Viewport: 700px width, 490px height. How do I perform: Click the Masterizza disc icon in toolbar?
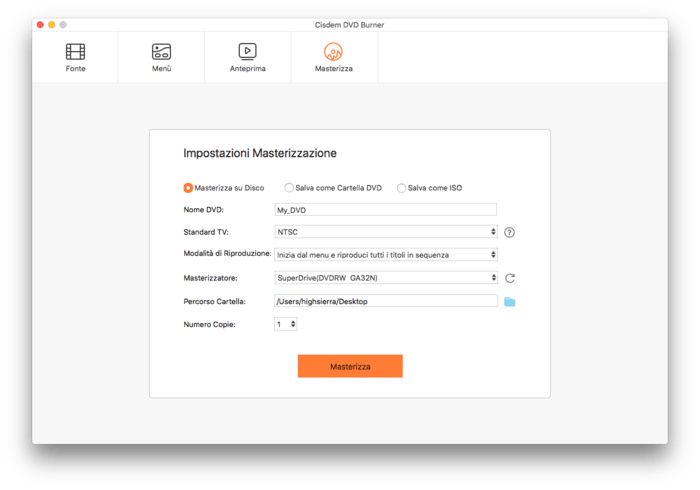point(334,51)
